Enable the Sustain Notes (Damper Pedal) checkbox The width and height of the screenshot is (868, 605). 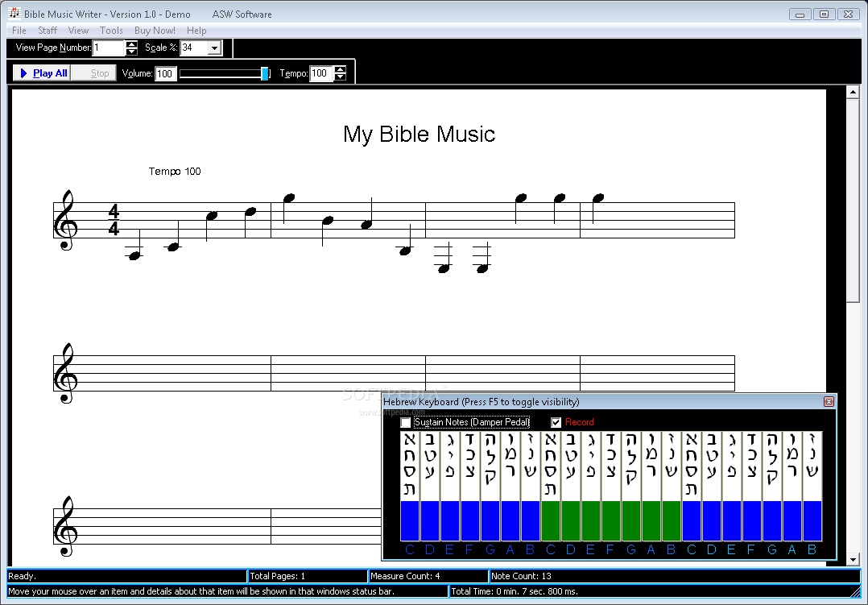pyautogui.click(x=406, y=422)
